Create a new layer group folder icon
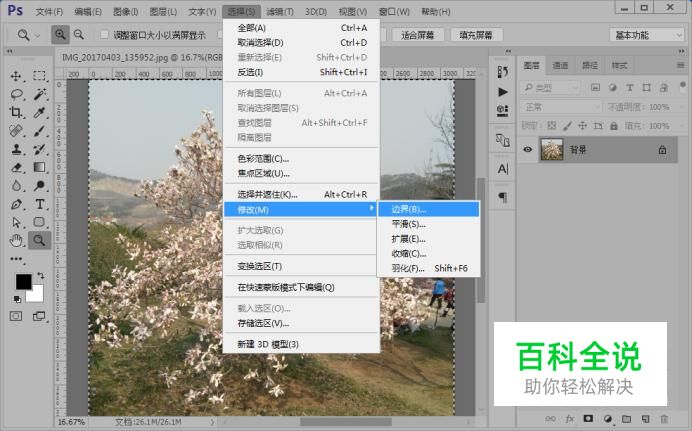This screenshot has width=692, height=431. coord(626,419)
